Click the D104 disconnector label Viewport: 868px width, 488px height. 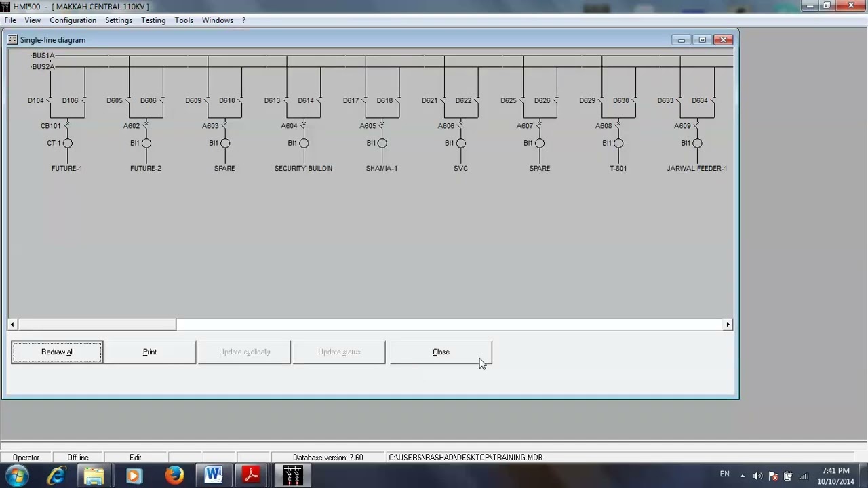coord(35,100)
